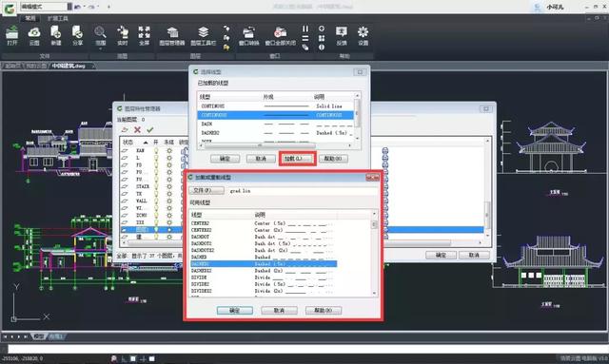Click 确定 in the layer manager dialog
Viewport: 609px width, 364px height.
point(441,255)
